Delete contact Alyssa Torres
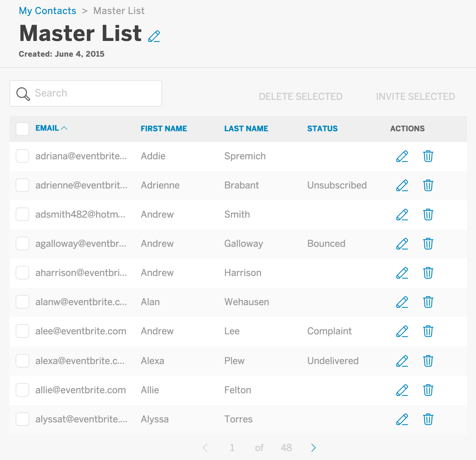This screenshot has width=476, height=460. [x=428, y=419]
